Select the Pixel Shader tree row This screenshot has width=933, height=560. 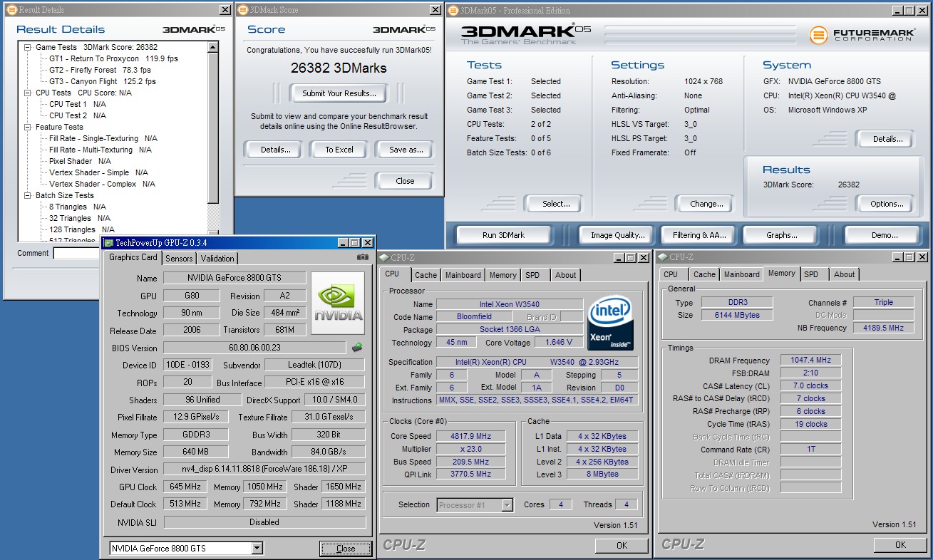[x=80, y=161]
